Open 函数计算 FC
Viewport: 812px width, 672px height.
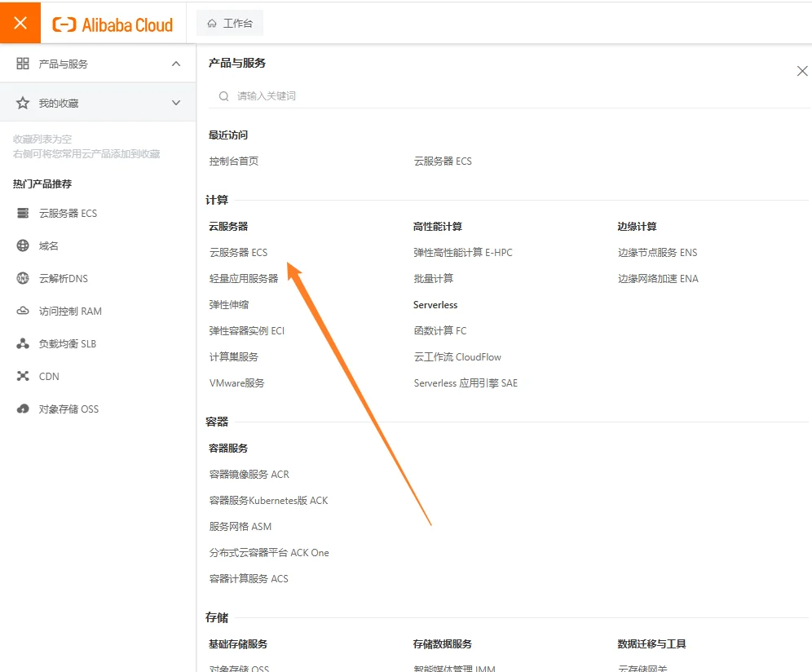pyautogui.click(x=440, y=330)
